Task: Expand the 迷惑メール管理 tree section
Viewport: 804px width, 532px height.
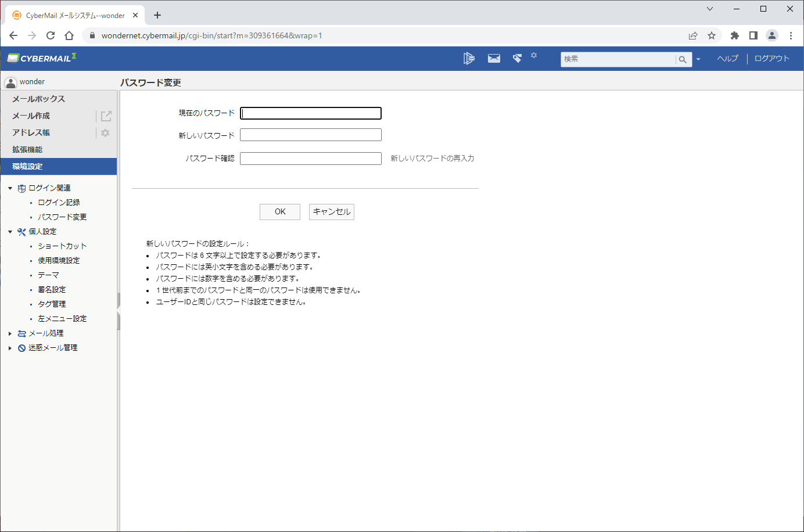Action: point(10,348)
